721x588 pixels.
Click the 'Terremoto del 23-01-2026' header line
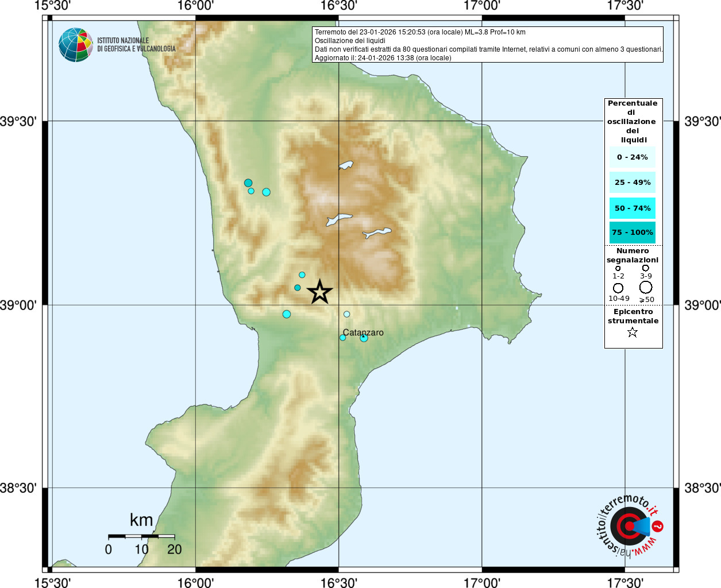click(x=420, y=32)
